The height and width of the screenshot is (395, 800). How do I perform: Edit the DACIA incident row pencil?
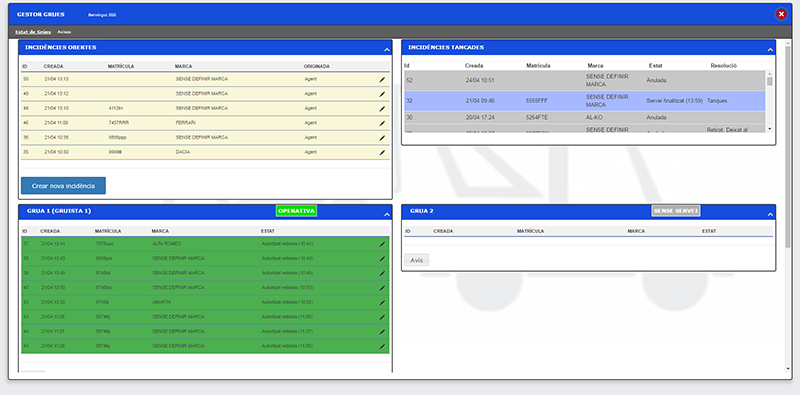[382, 153]
